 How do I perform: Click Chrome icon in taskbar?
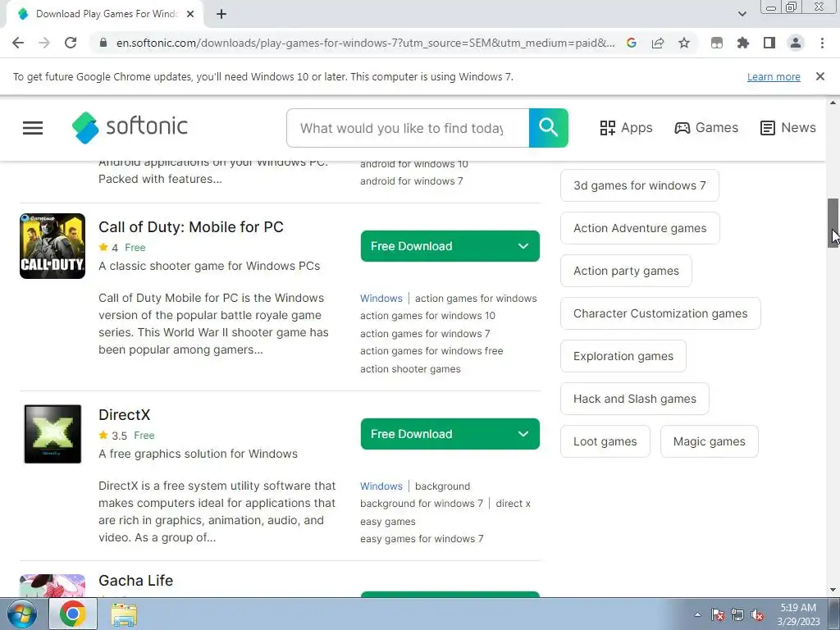click(x=73, y=614)
